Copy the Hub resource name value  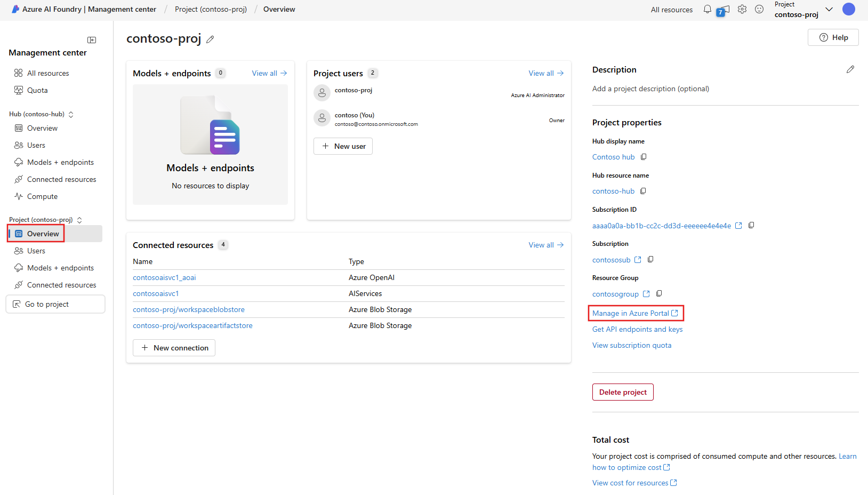(643, 191)
